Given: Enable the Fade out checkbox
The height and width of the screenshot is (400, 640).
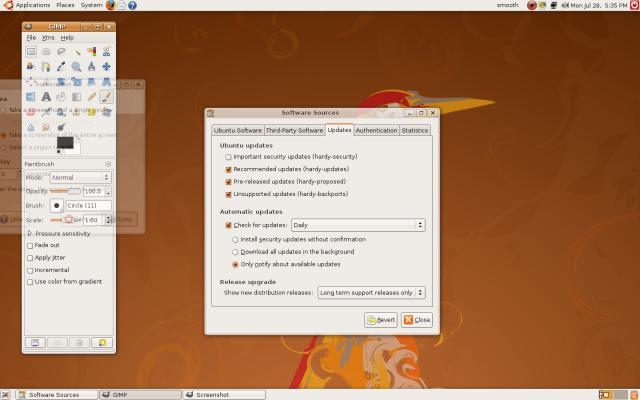Looking at the screenshot, I should click(30, 246).
